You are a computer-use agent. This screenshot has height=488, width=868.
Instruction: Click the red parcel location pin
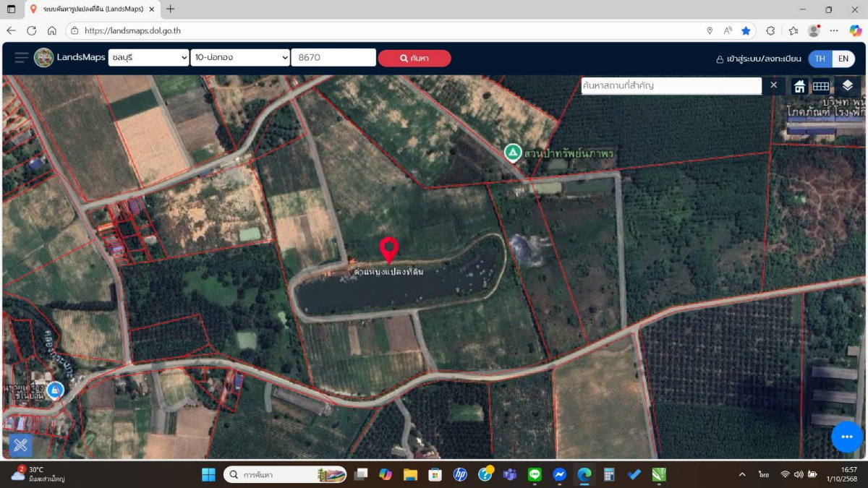pos(389,249)
